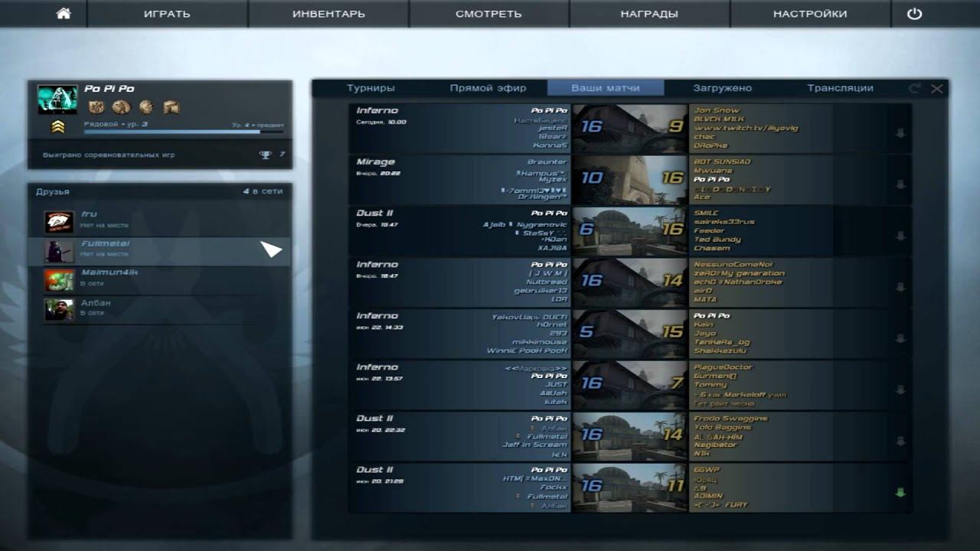This screenshot has width=980, height=551.
Task: Open the Inferno 16-9 match thumbnail
Action: click(630, 128)
